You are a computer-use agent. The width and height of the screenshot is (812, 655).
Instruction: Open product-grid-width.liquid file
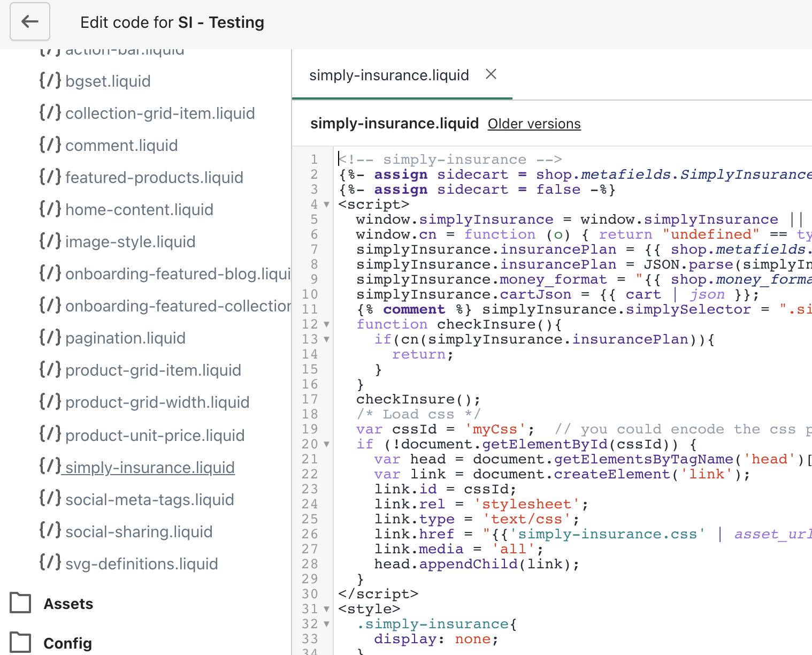click(157, 402)
